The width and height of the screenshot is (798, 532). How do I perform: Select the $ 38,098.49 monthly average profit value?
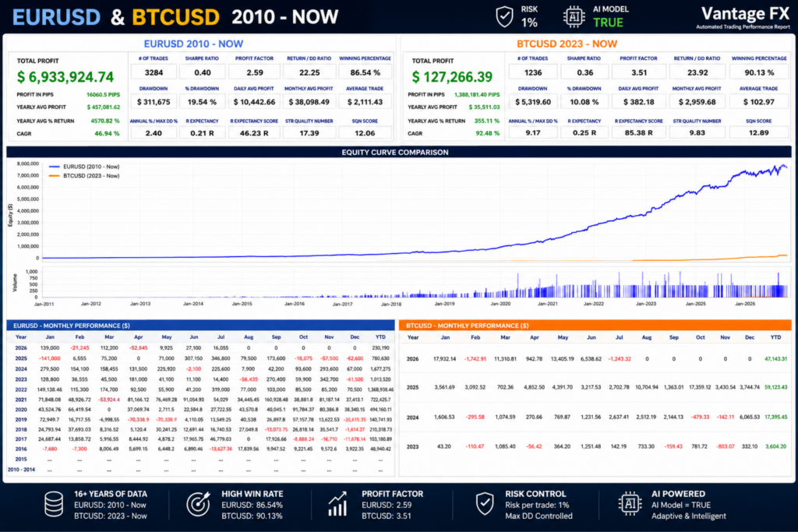click(x=309, y=102)
